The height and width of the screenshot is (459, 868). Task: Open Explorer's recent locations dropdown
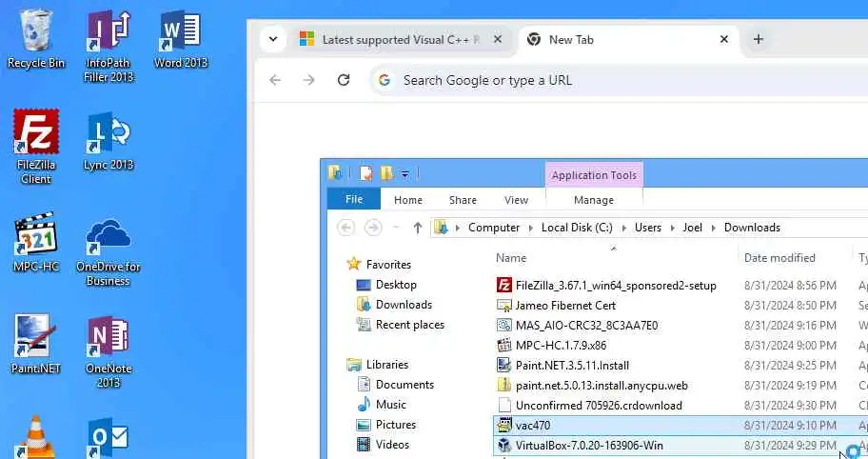(x=396, y=228)
